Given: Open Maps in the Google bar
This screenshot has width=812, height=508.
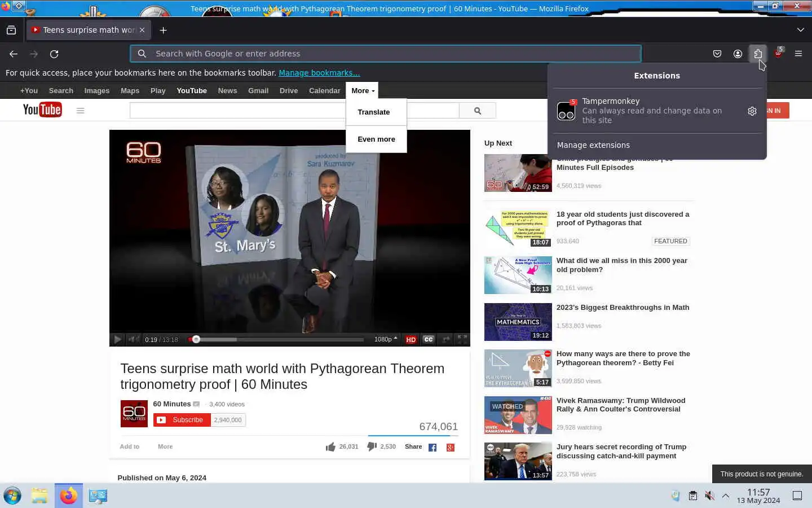Looking at the screenshot, I should coord(130,90).
